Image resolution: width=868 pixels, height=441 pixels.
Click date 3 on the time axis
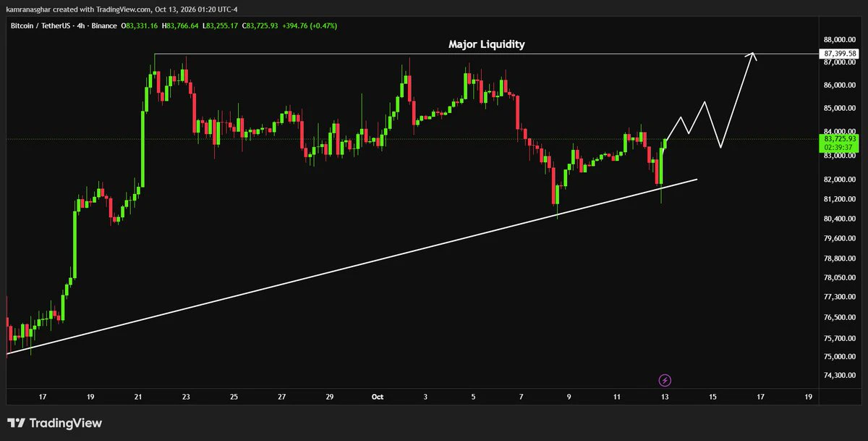point(425,396)
